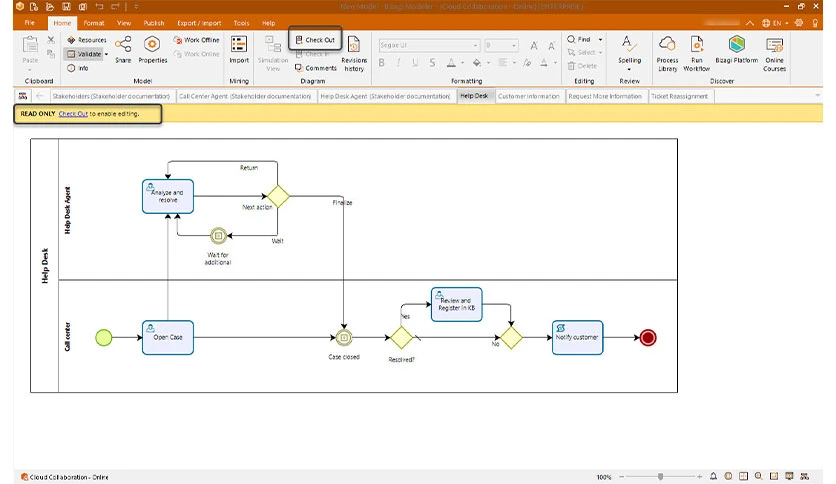The image size is (836, 484).
Task: Collapse the ribbon with the up chevron
Action: 750,23
